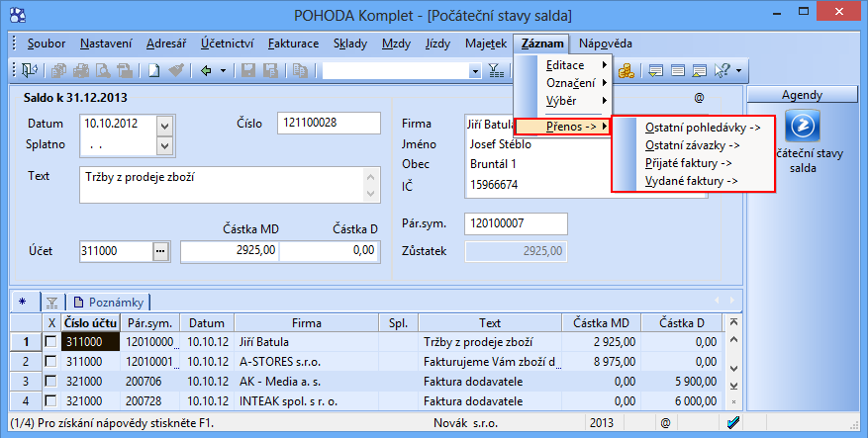Viewport: 868px width, 438px height.
Task: Click the gold coins toolbar icon
Action: 627,71
